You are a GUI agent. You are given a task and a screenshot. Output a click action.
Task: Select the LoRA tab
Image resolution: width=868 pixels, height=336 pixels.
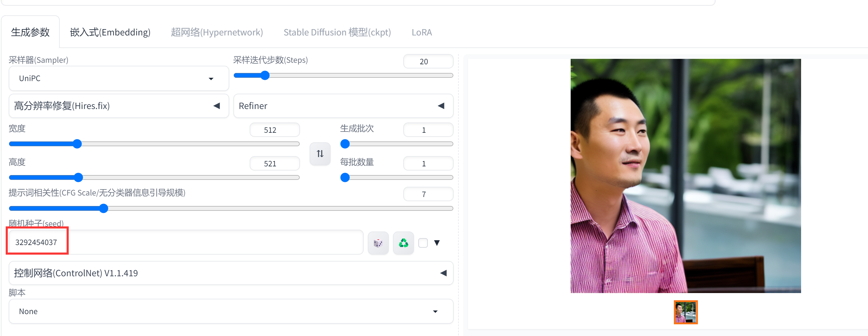[422, 32]
